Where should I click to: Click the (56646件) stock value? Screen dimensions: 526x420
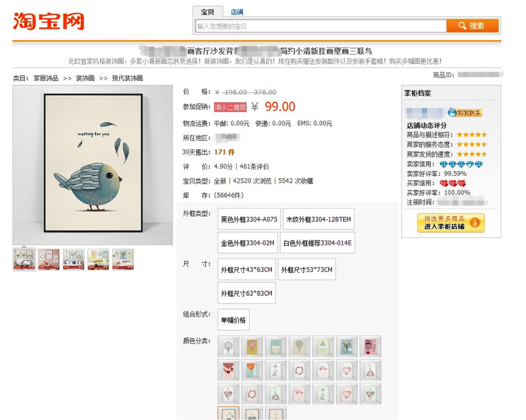229,195
